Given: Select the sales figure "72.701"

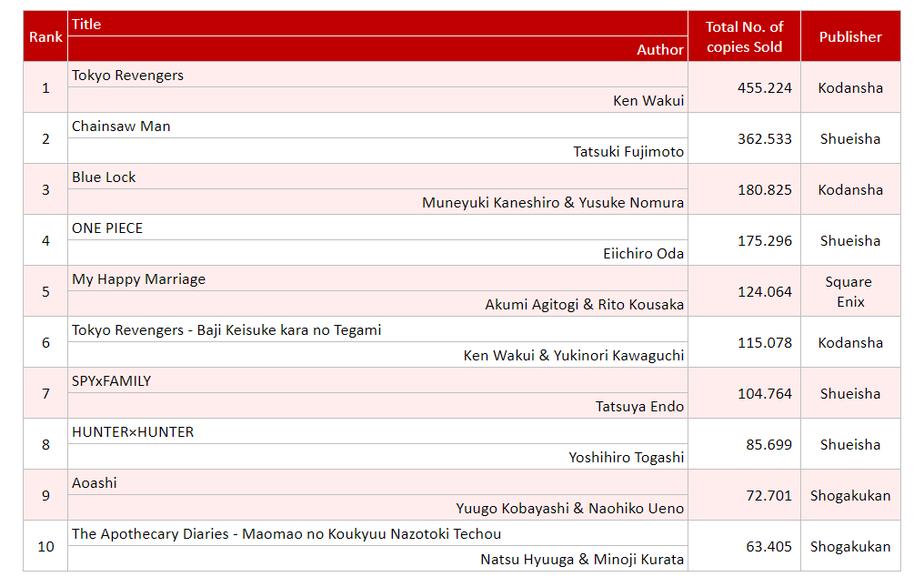Looking at the screenshot, I should coord(769,496).
